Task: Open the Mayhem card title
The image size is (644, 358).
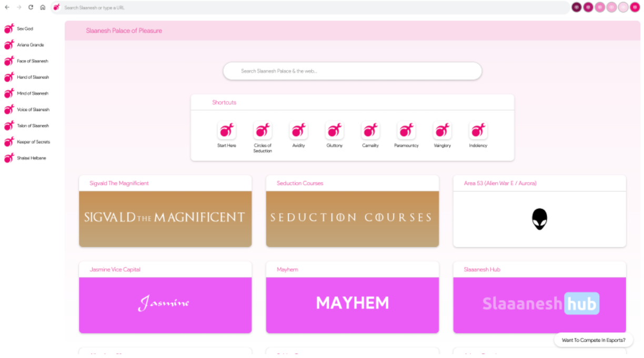Action: coord(287,270)
